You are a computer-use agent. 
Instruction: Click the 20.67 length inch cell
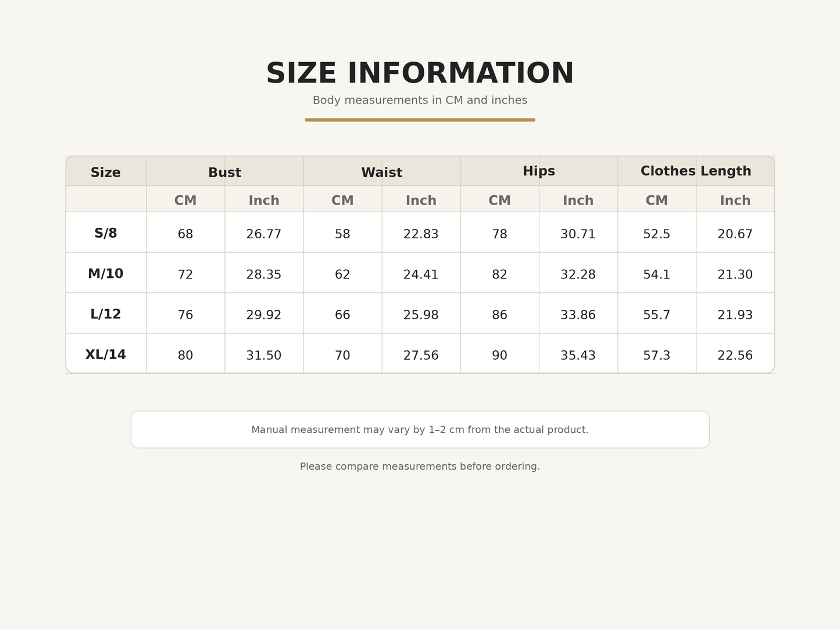click(x=735, y=234)
